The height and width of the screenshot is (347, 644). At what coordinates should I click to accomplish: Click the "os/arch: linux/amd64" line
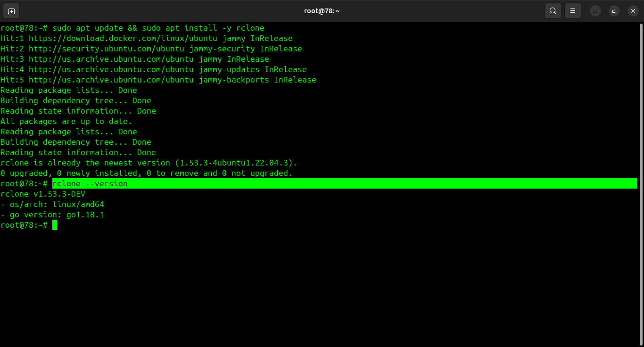52,204
